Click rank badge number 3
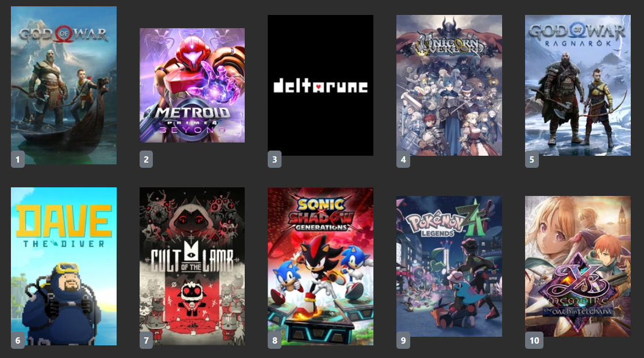Image resolution: width=644 pixels, height=358 pixels. coord(275,160)
